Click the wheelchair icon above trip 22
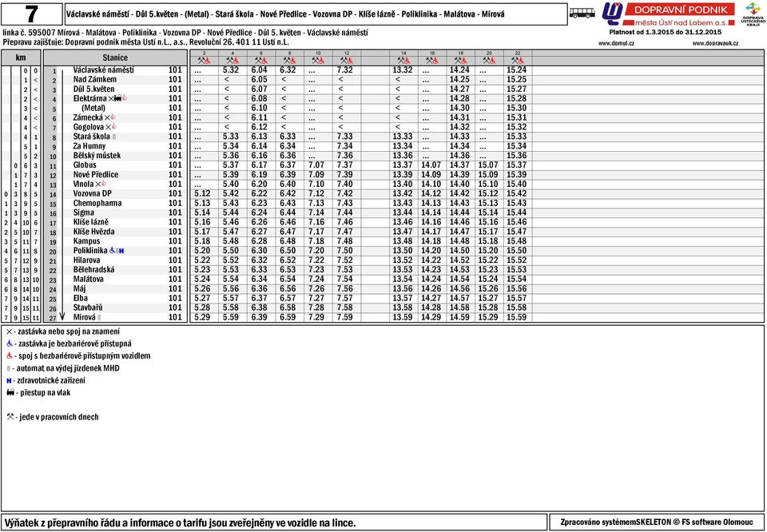Viewport: 767px width, 532px height. pos(522,61)
